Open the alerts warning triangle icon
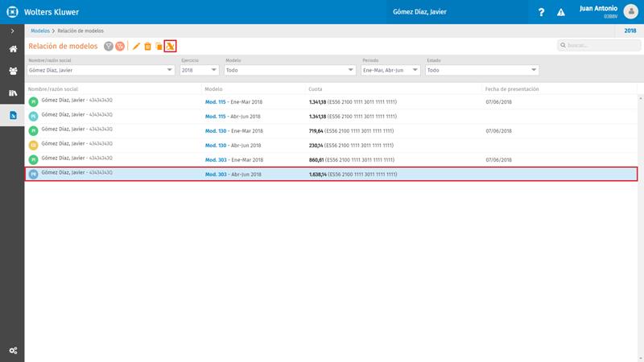This screenshot has width=644, height=362. [x=560, y=12]
